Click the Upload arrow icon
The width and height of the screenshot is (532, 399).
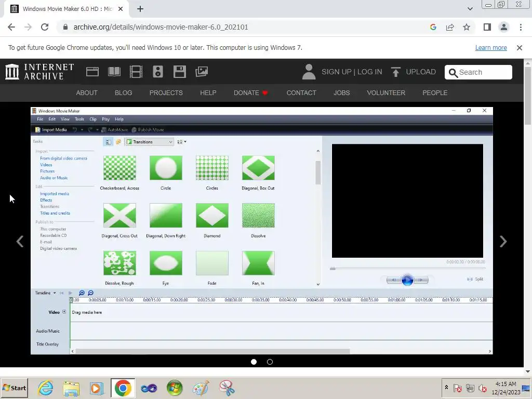(395, 72)
